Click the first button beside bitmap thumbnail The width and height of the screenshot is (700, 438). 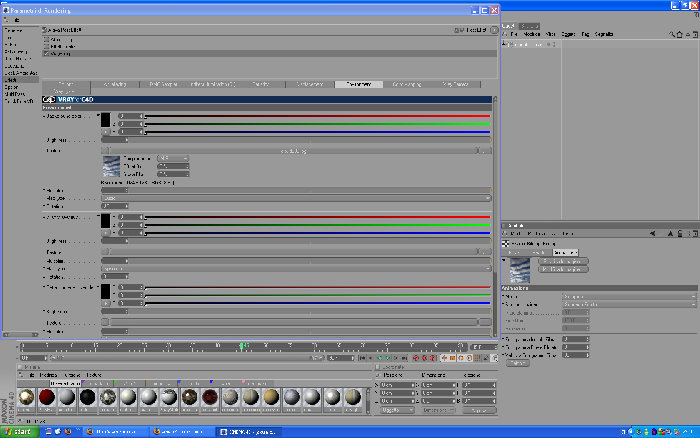pos(563,261)
